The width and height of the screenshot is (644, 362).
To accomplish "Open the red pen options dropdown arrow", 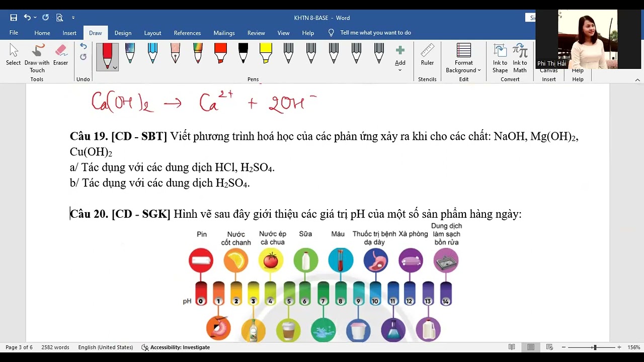I will tap(115, 67).
